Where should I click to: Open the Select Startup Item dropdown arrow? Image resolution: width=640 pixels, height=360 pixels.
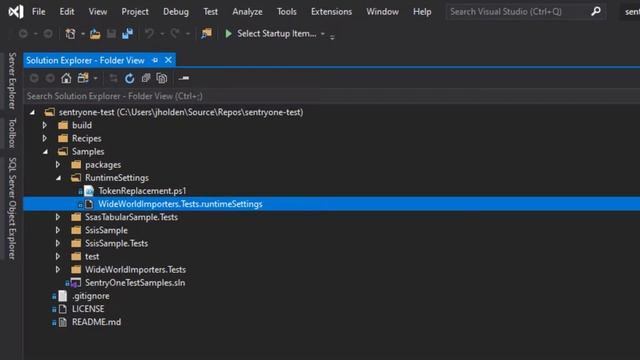323,34
